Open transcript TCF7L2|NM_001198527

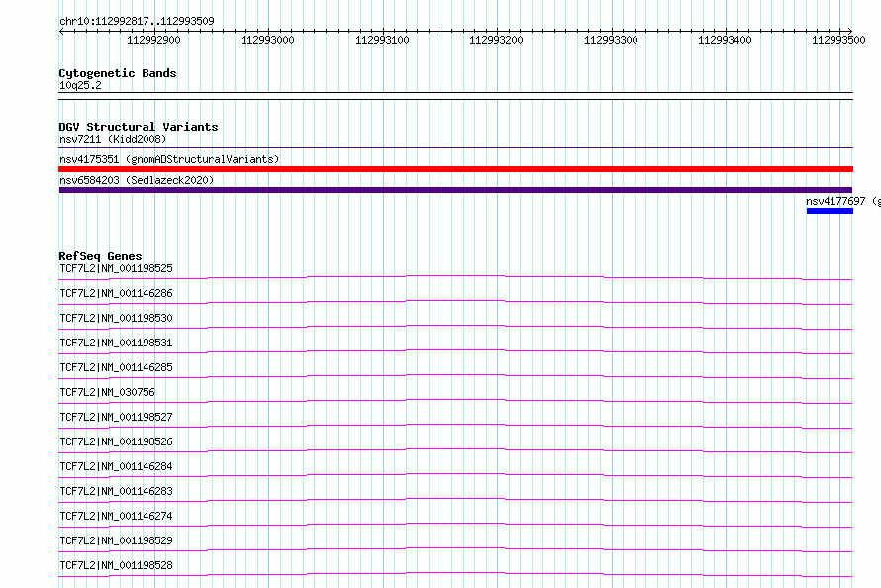(x=116, y=417)
